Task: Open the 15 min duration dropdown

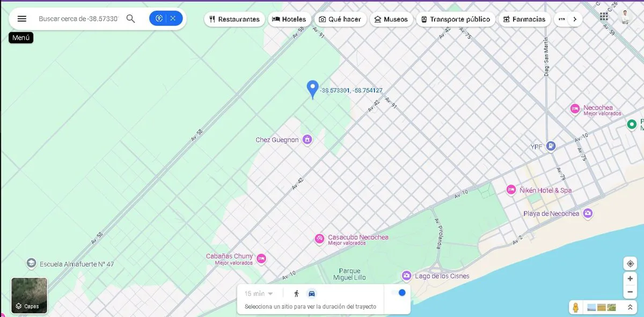Action: [x=259, y=293]
